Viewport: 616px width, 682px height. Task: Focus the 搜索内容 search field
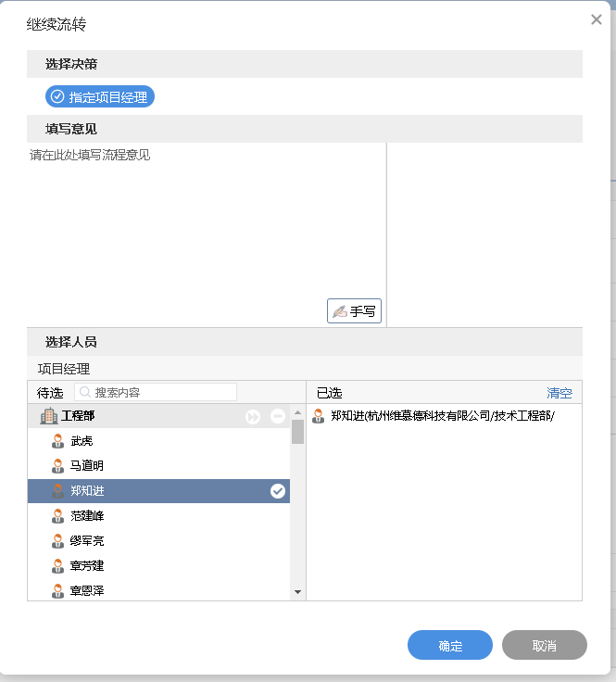coord(156,392)
